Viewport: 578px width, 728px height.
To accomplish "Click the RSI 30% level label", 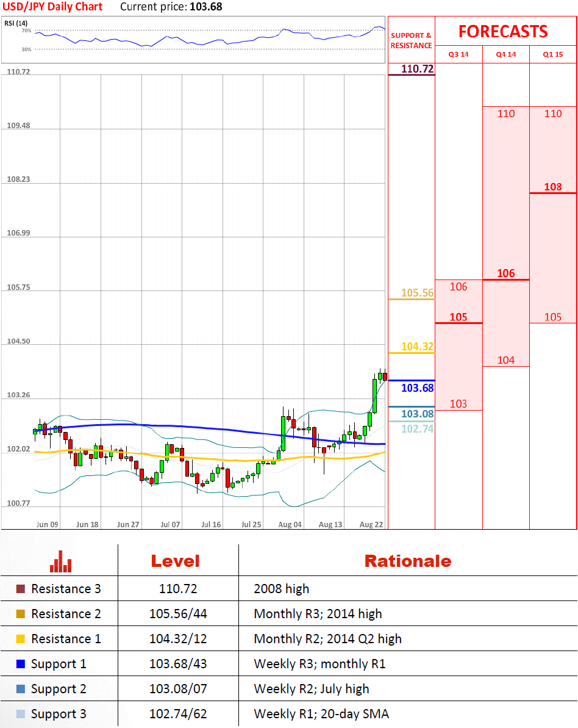I will tap(26, 49).
